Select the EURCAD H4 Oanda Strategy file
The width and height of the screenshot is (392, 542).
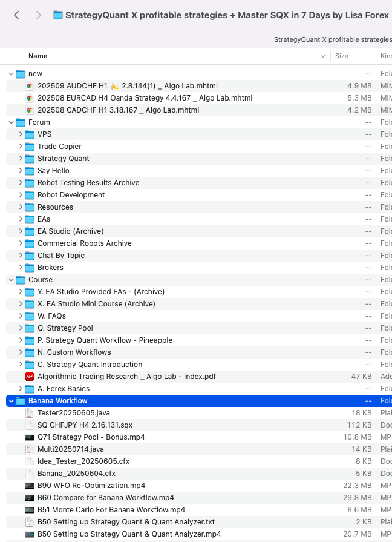pyautogui.click(x=145, y=98)
